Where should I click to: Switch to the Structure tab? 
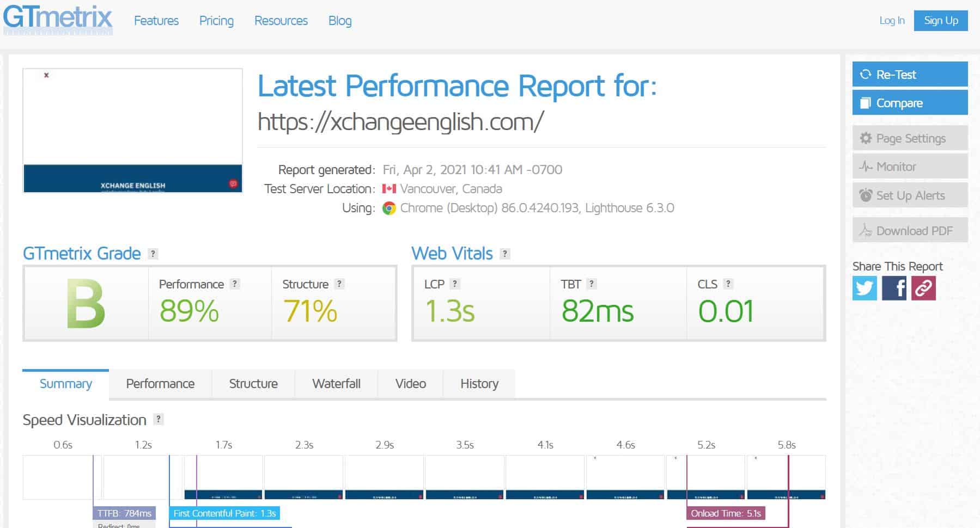pyautogui.click(x=253, y=384)
